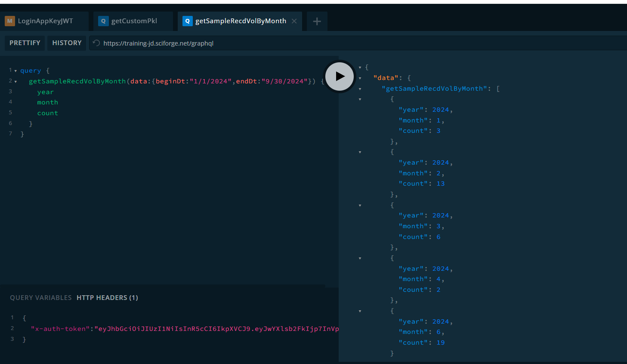Open a new tab with the plus icon
This screenshot has width=627, height=364.
(317, 21)
